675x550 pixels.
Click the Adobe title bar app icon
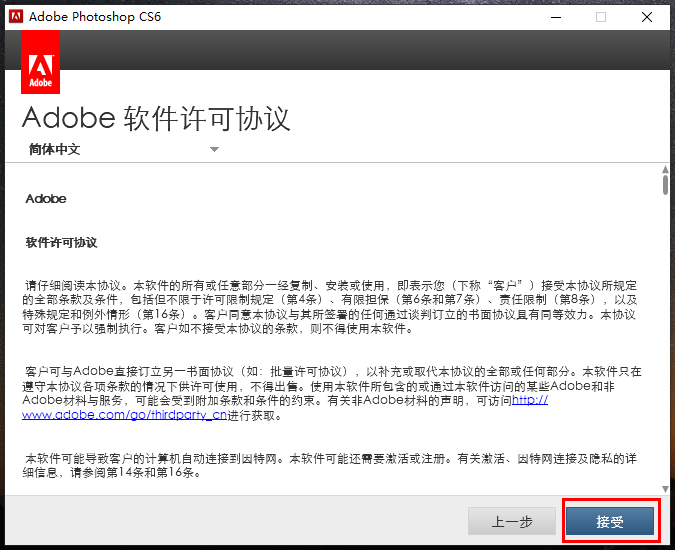point(16,16)
